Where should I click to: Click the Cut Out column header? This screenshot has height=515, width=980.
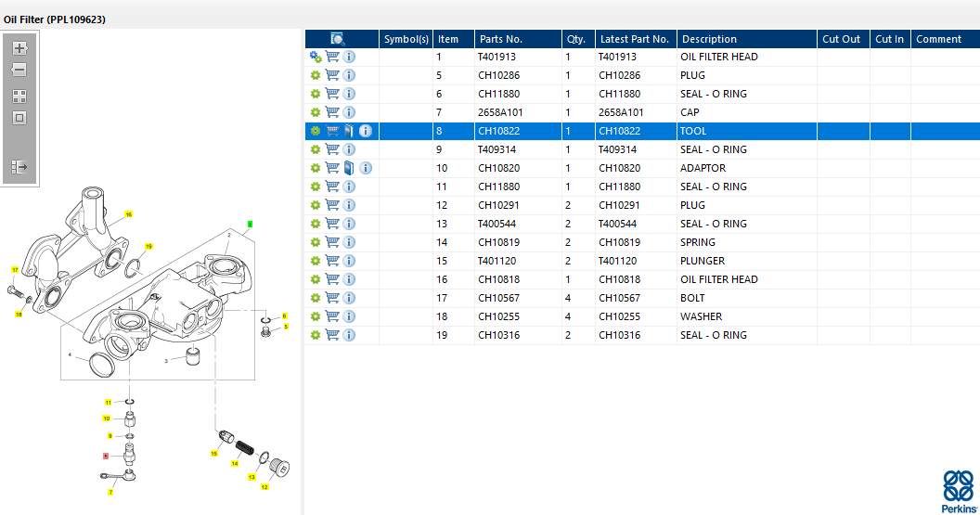[844, 39]
